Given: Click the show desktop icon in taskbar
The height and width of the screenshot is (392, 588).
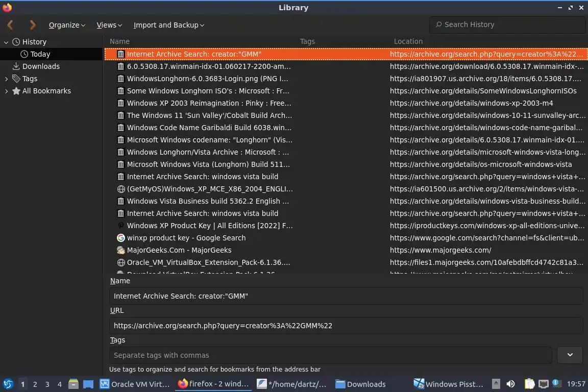Looking at the screenshot, I should (88, 384).
